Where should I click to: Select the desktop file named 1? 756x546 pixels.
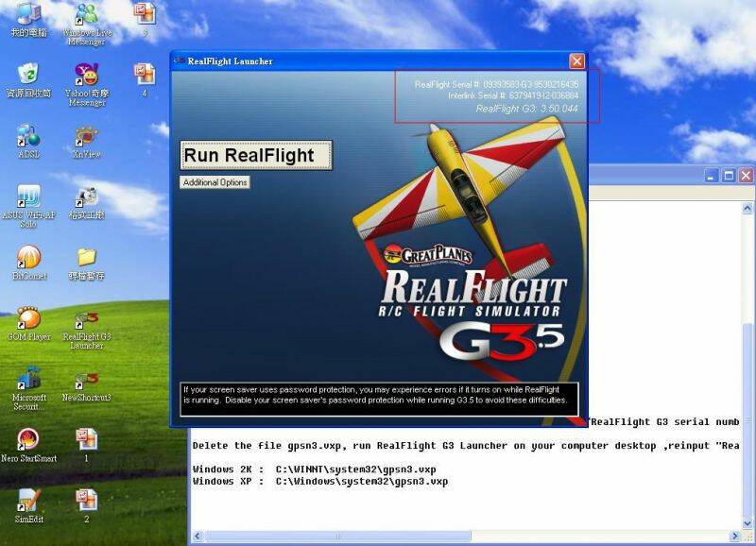tap(87, 446)
